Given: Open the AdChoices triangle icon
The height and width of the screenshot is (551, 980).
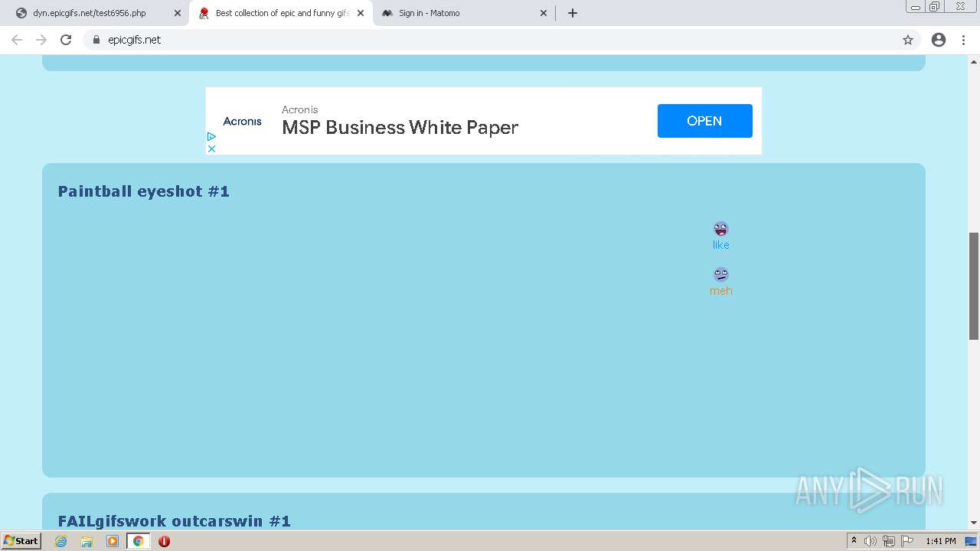Looking at the screenshot, I should [x=211, y=136].
